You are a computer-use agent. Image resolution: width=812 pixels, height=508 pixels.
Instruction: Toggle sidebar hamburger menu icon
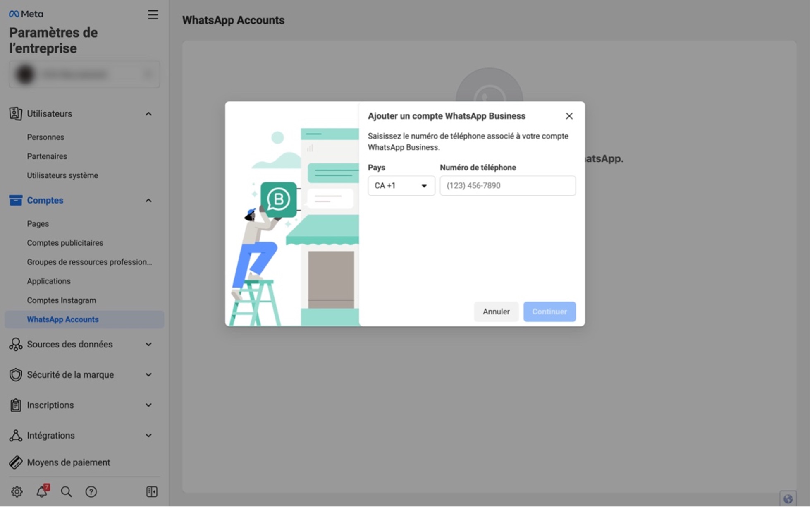point(152,14)
